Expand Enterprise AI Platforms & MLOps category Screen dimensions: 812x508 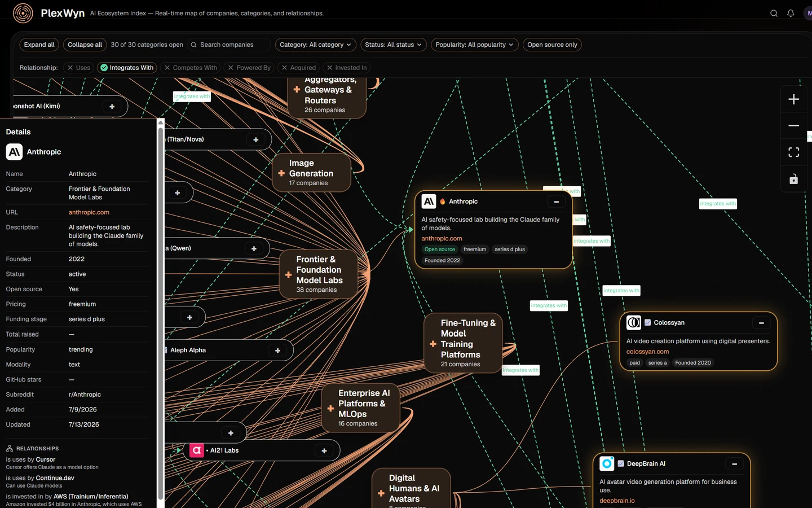[x=330, y=408]
